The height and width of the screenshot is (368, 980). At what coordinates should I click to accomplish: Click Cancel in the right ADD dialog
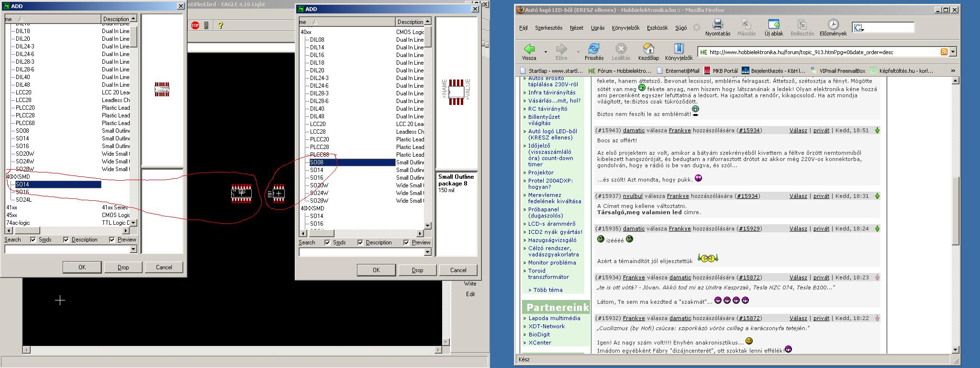tap(458, 270)
